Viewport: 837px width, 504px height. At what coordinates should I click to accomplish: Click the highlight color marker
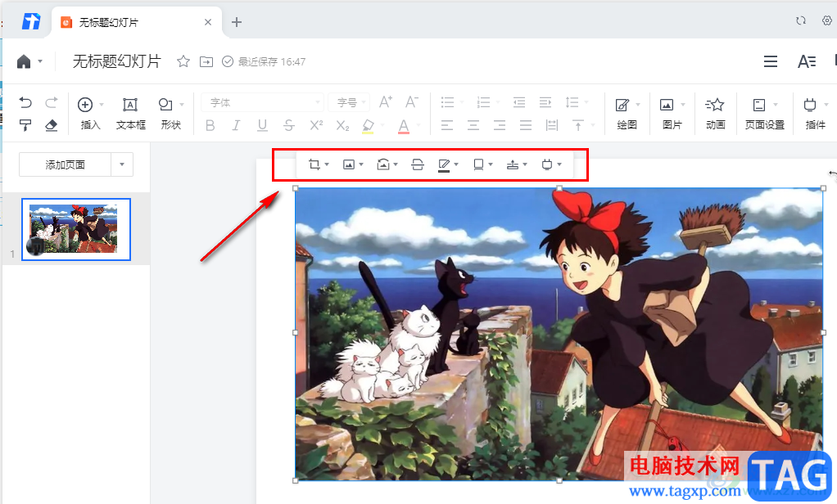368,126
